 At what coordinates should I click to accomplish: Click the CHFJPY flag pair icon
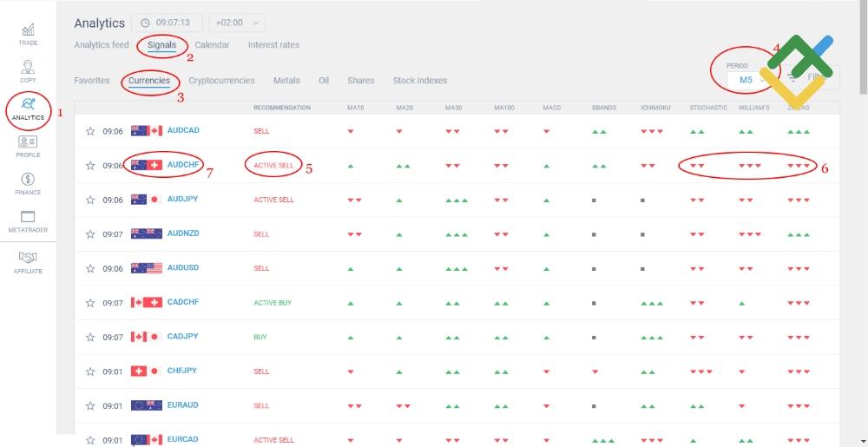pos(147,371)
